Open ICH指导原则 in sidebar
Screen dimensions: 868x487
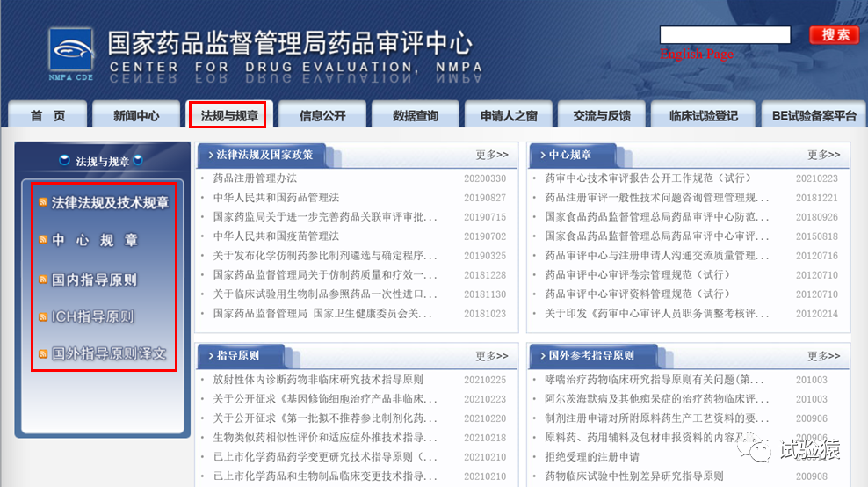[x=92, y=317]
